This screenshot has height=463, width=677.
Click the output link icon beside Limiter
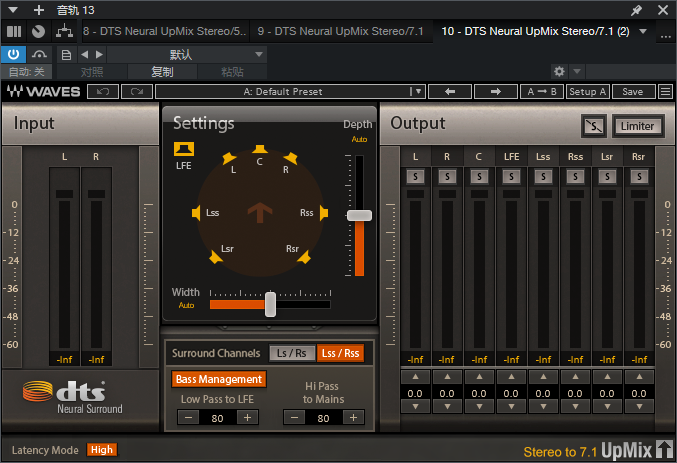click(594, 126)
